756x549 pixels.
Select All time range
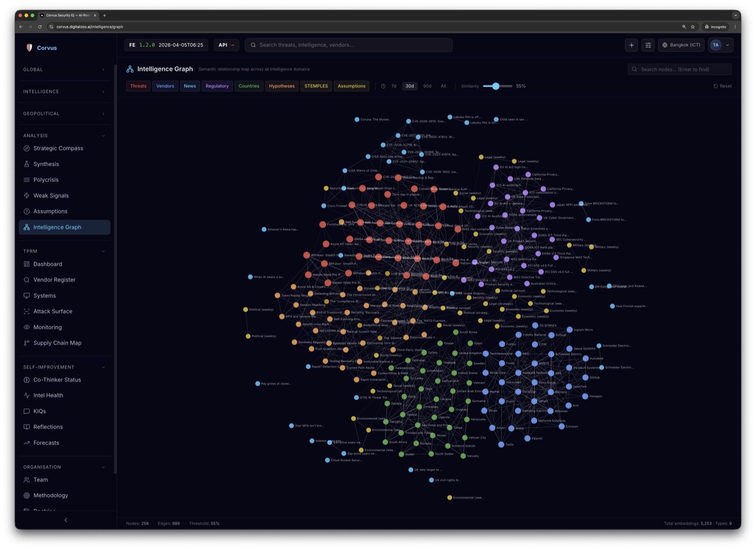coord(443,87)
